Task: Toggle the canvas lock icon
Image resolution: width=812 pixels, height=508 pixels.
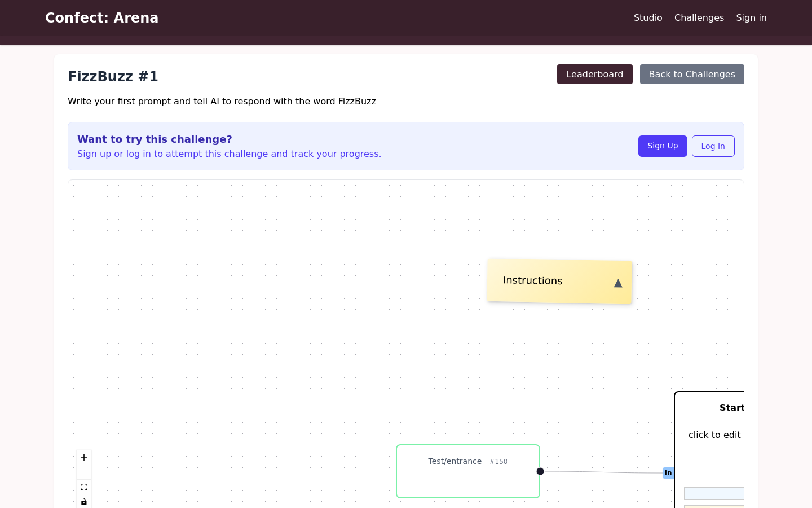Action: coord(84,502)
